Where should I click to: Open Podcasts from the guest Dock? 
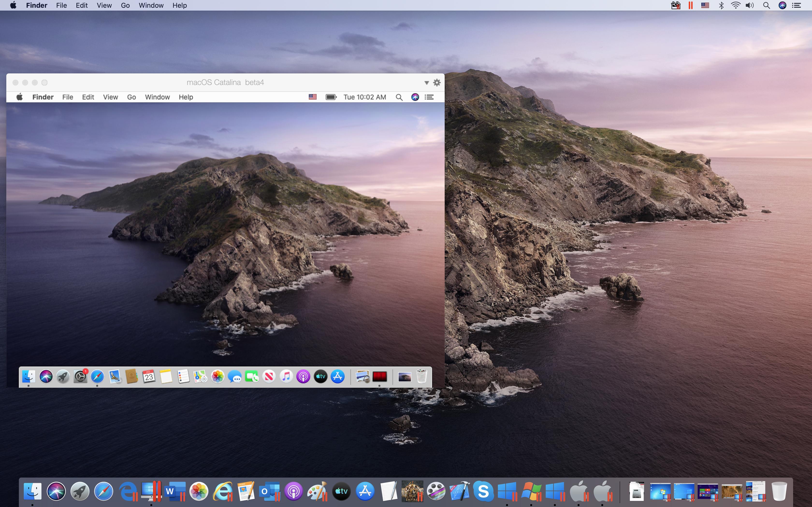tap(303, 377)
